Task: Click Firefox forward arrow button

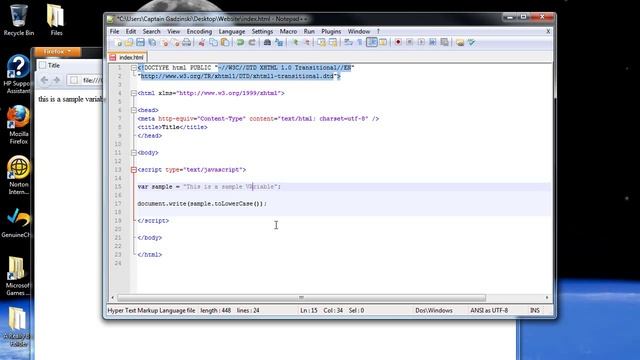Action: 57,80
